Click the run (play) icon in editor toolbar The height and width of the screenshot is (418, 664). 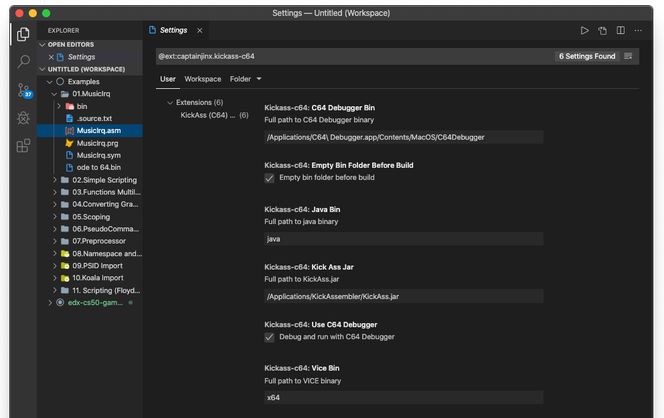584,30
